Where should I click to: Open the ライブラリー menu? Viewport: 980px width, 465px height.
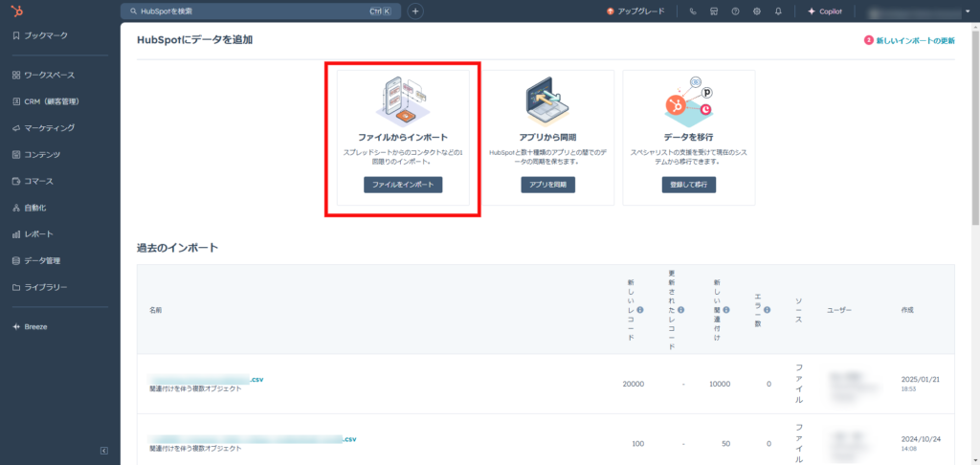point(40,287)
